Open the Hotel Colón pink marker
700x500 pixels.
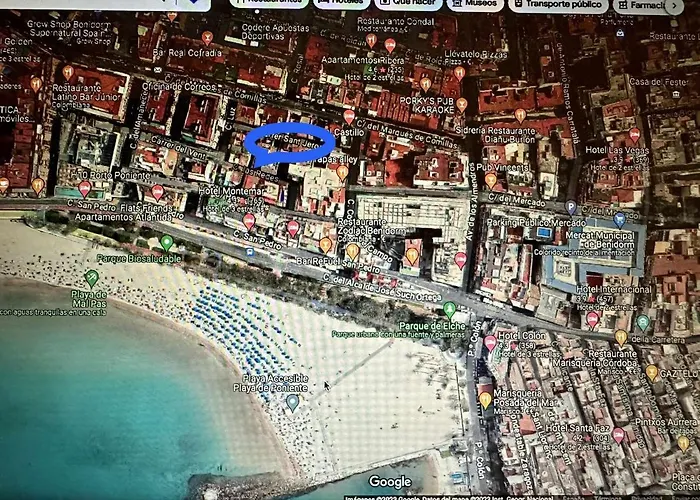coord(490,343)
